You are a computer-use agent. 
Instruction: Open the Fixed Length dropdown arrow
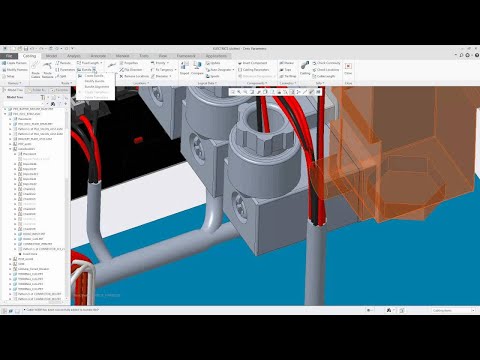point(101,63)
